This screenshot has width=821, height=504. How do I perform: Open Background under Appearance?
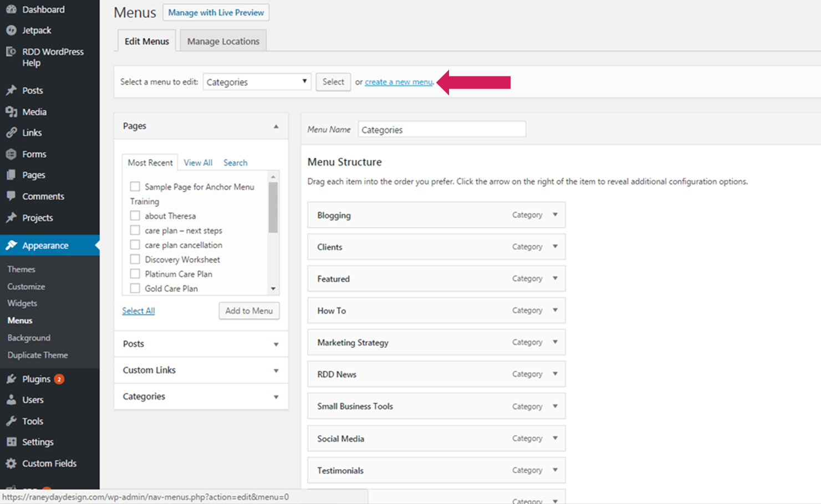[x=29, y=338]
